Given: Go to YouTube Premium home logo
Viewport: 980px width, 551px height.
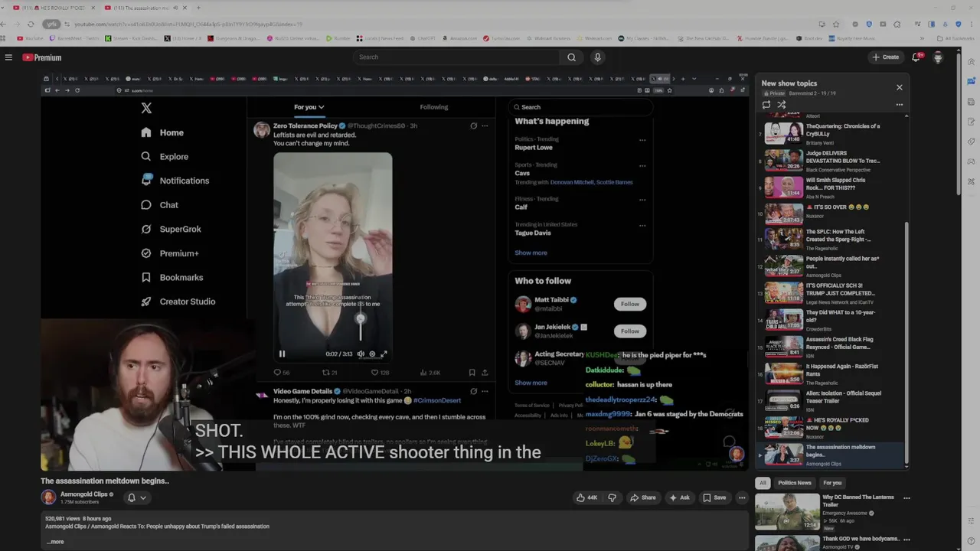Looking at the screenshot, I should tap(42, 57).
